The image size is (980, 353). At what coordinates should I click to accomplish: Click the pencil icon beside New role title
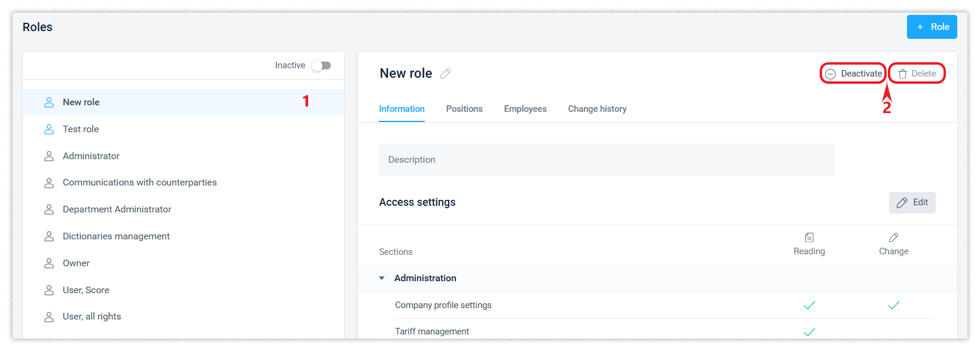pos(445,74)
